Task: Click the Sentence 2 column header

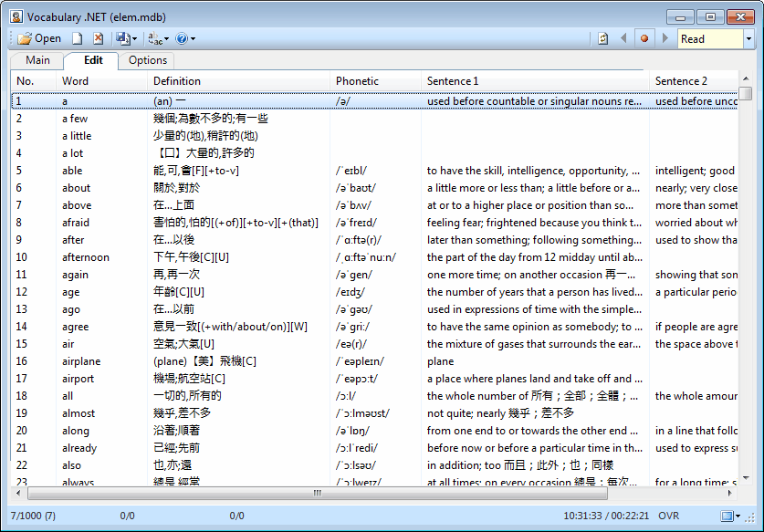Action: pos(694,81)
